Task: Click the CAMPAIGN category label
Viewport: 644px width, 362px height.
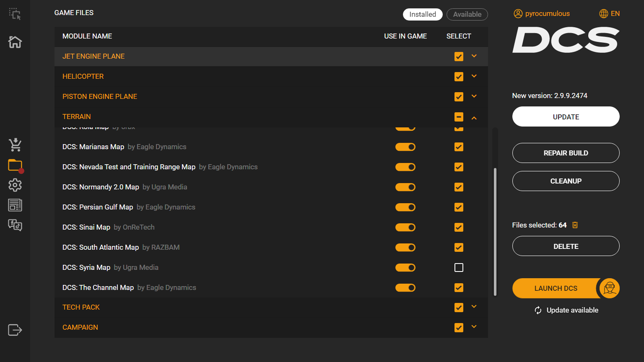Action: pos(80,327)
